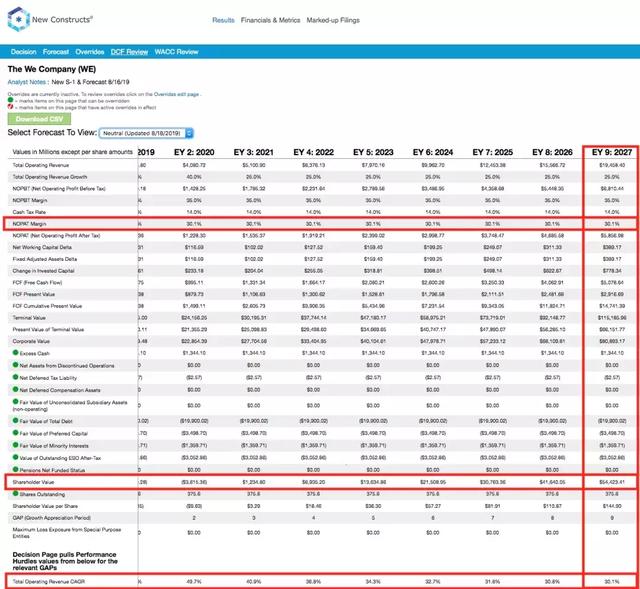Image resolution: width=640 pixels, height=589 pixels.
Task: Click green dot beside Shares Outstanding
Action: 13,492
